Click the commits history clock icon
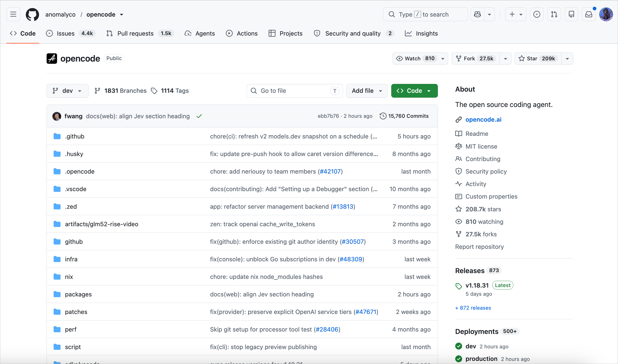 (x=383, y=116)
